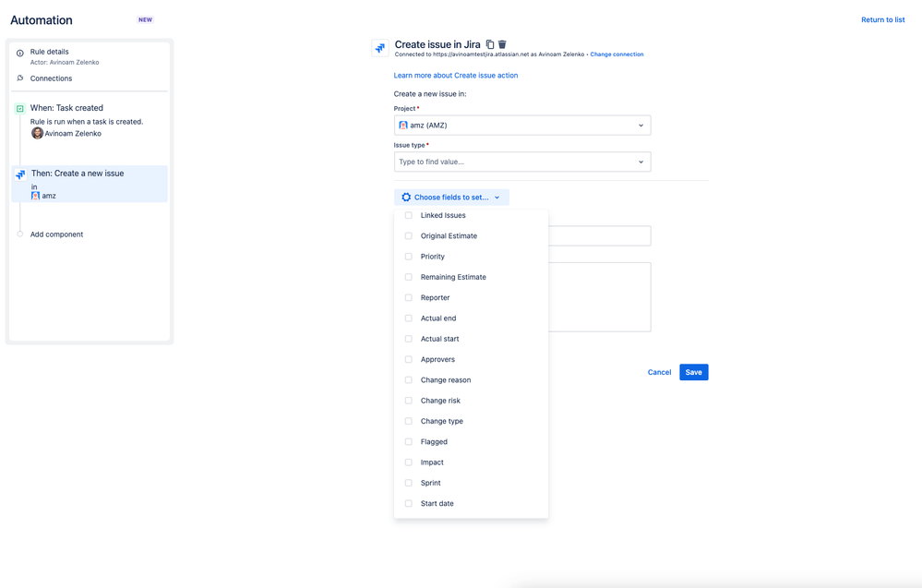Click the Automation page title
The height and width of the screenshot is (588, 922).
click(x=42, y=20)
